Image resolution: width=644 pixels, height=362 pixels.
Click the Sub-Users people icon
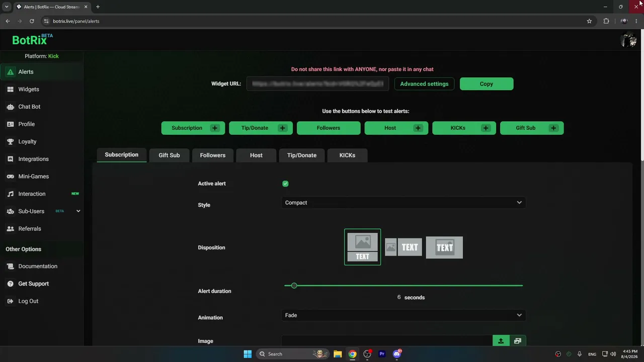point(10,211)
